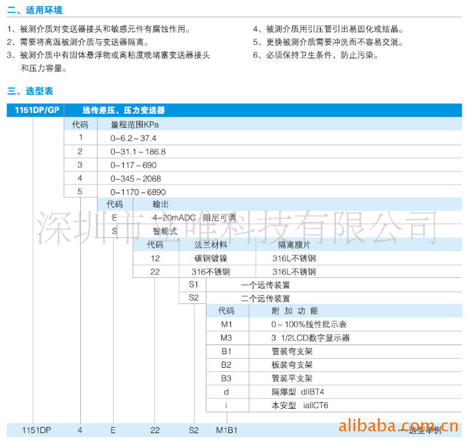This screenshot has height=448, width=476.
Task: Click code 'S1' beside 一个远传装置
Action: [193, 284]
